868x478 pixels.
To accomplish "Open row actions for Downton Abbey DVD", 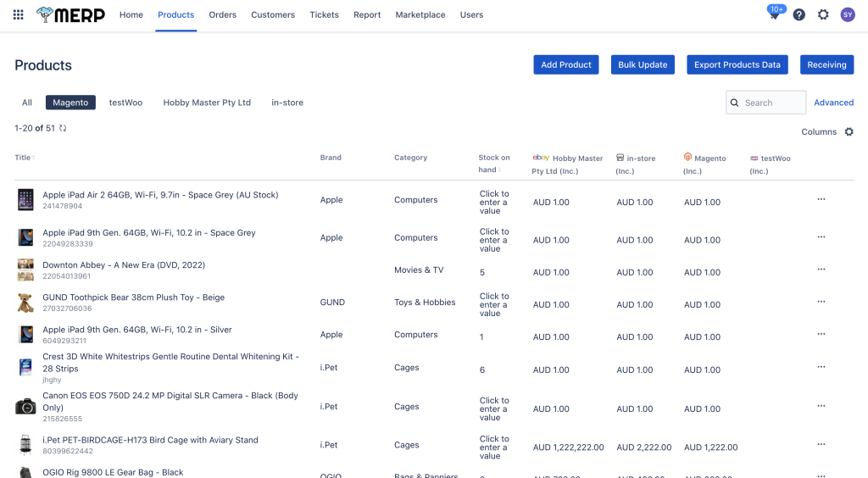I will click(821, 270).
